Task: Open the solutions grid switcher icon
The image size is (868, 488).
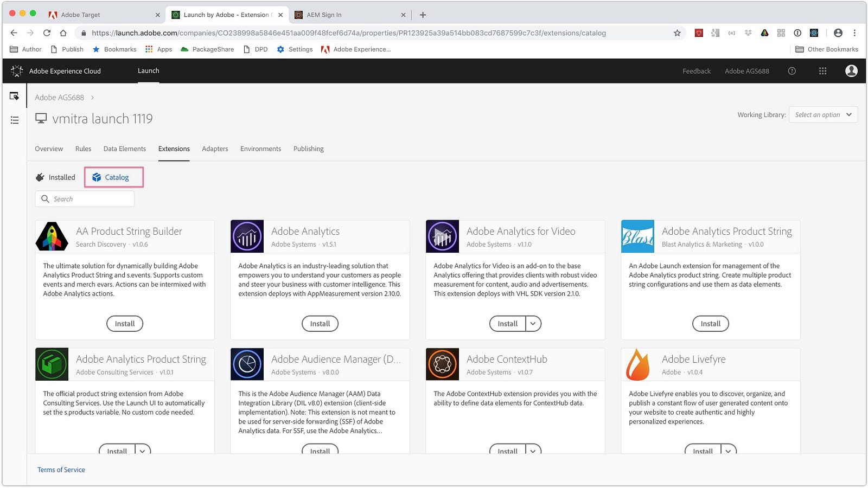Action: tap(822, 71)
